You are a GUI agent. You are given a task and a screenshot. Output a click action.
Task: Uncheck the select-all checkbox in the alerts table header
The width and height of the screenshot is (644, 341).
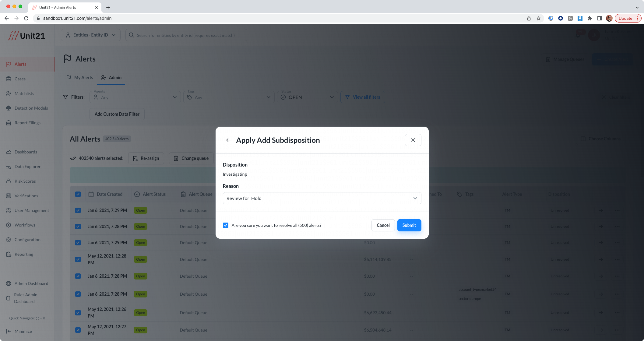pyautogui.click(x=78, y=194)
